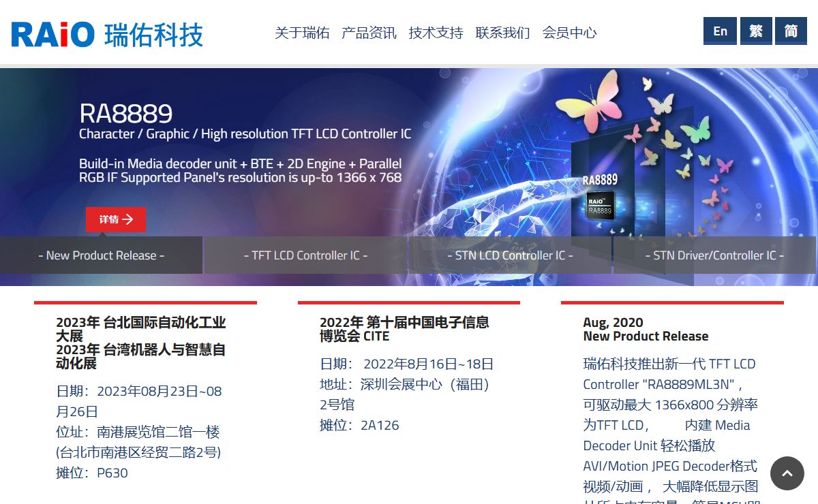The width and height of the screenshot is (818, 504).
Task: Select the STN LCD Controller IC tab
Action: [510, 255]
